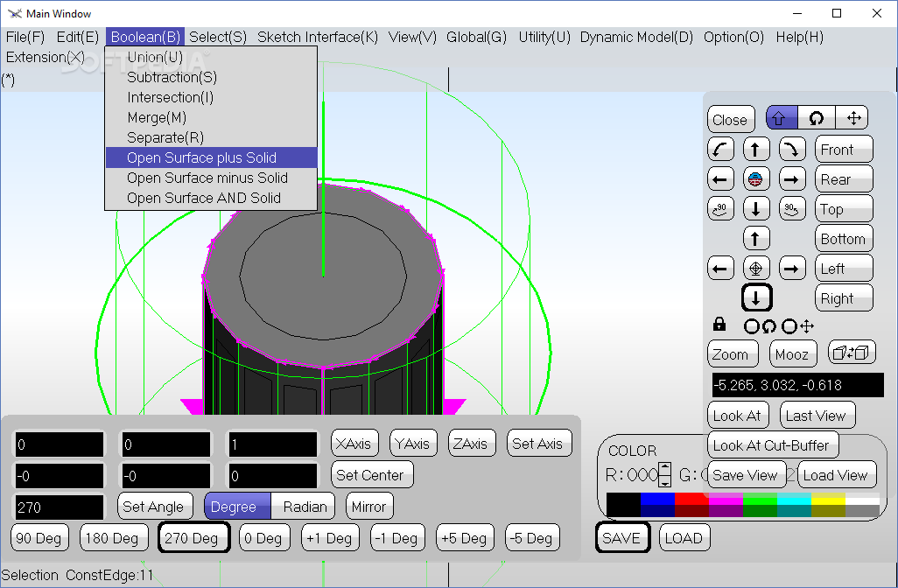Rotate view 90 degrees counter-clockwise icon
Image resolution: width=898 pixels, height=588 pixels.
tap(720, 209)
